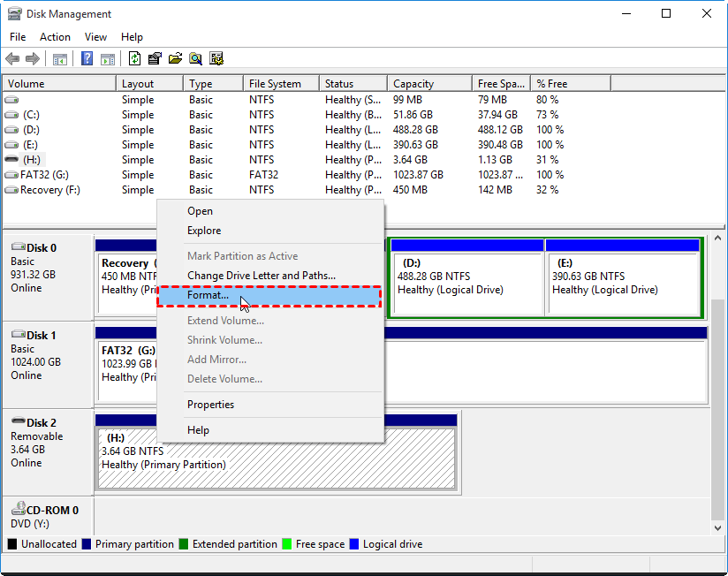The image size is (728, 576).
Task: Open the View menu
Action: (95, 37)
